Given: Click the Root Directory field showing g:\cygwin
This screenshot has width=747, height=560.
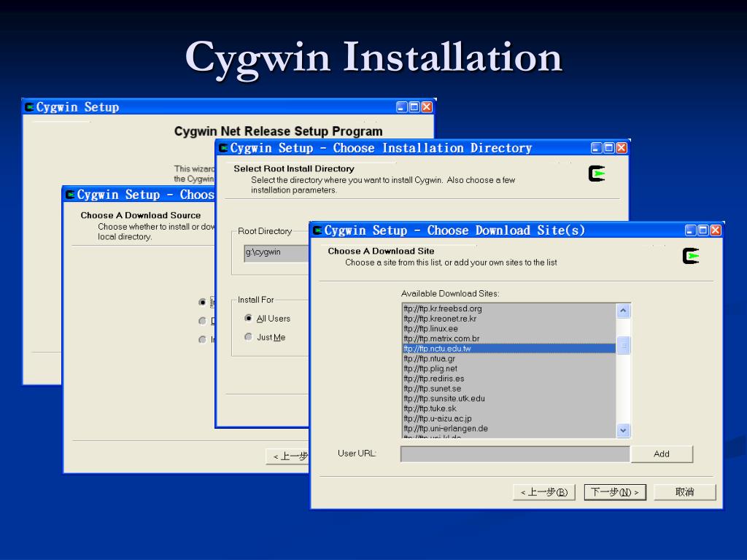Looking at the screenshot, I should [x=276, y=253].
